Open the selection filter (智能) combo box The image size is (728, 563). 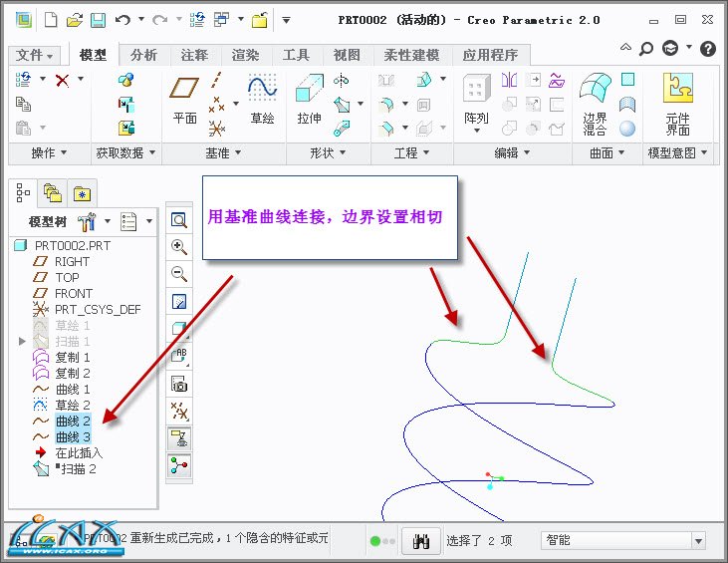click(x=623, y=541)
